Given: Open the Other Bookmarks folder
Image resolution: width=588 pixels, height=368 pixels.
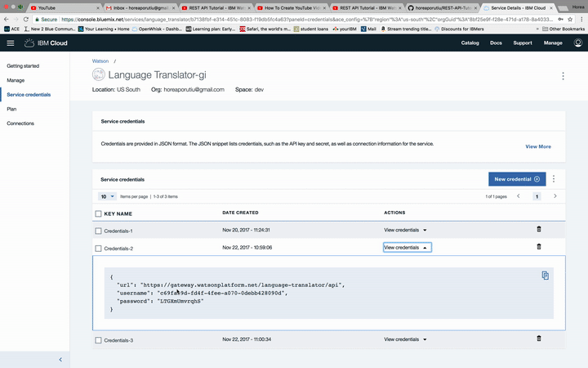Looking at the screenshot, I should click(x=563, y=29).
